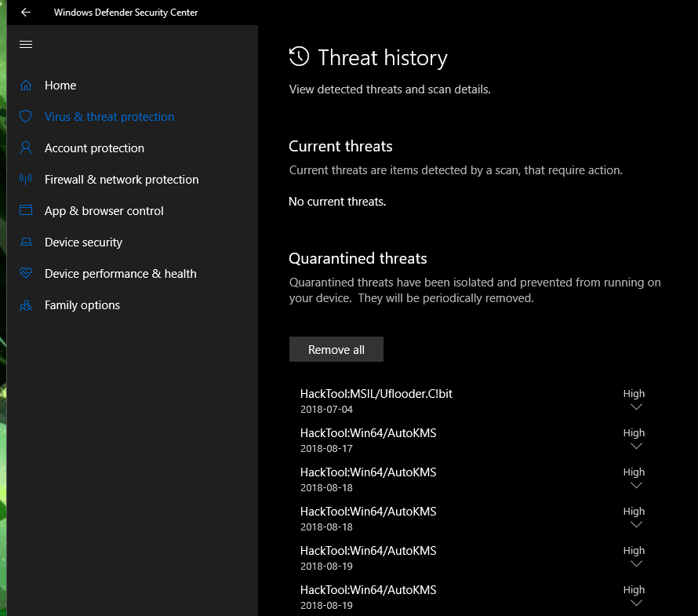
Task: Click the Threat history clock icon
Action: point(298,56)
